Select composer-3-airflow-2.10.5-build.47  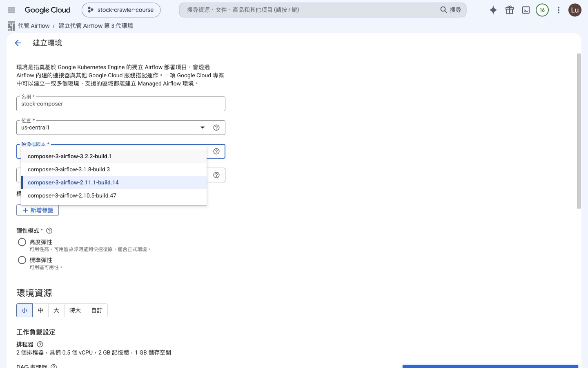[114, 195]
